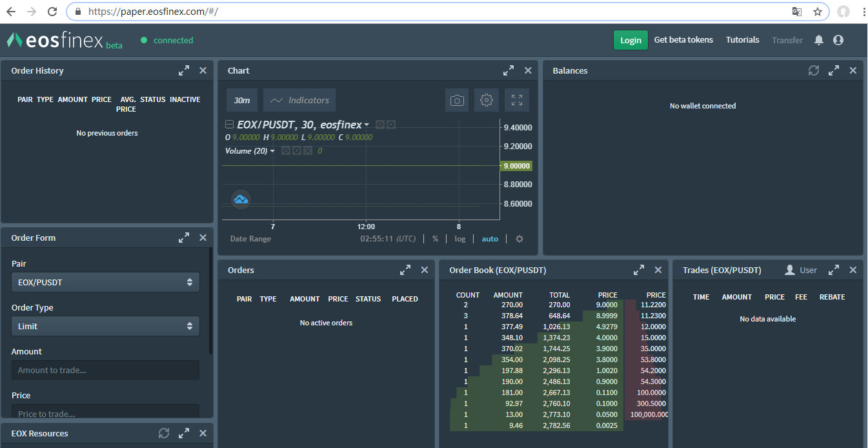868x448 pixels.
Task: Expand the Order Form panel
Action: point(184,238)
